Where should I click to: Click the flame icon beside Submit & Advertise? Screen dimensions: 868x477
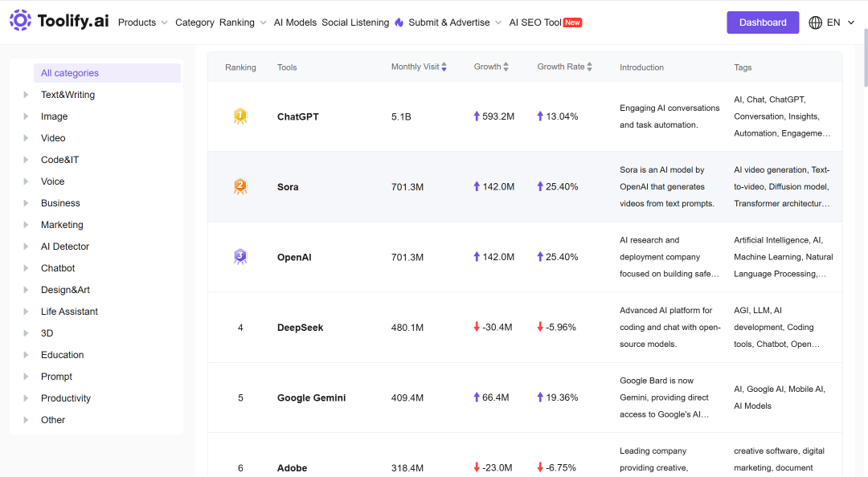click(399, 22)
